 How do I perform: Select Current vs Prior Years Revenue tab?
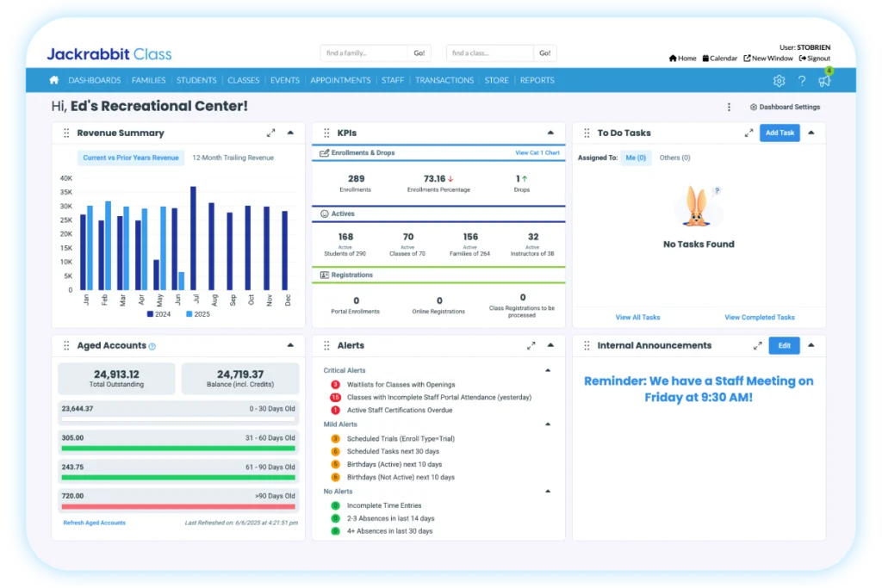coord(131,158)
